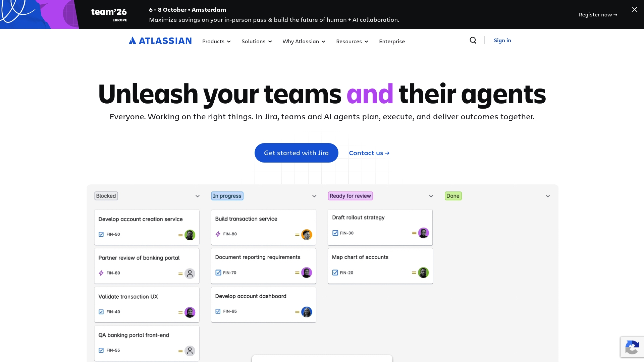Click the FIN-65 medium priority icon
Viewport: 644px width, 362px height.
[297, 312]
